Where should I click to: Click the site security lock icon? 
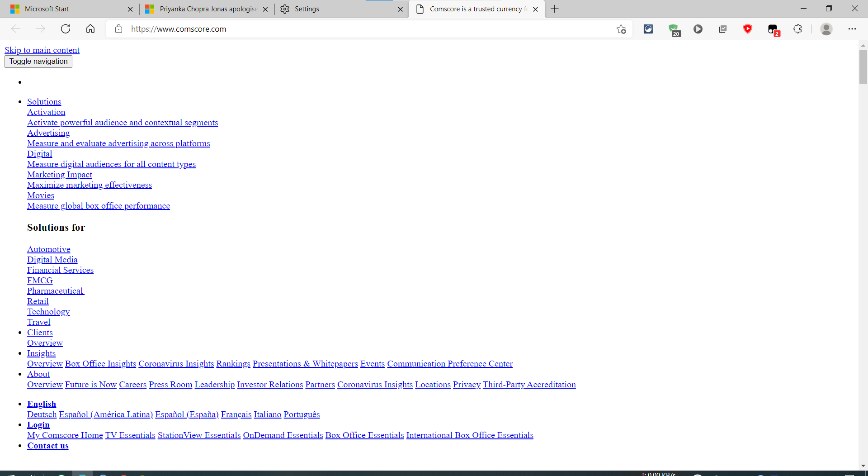point(118,29)
